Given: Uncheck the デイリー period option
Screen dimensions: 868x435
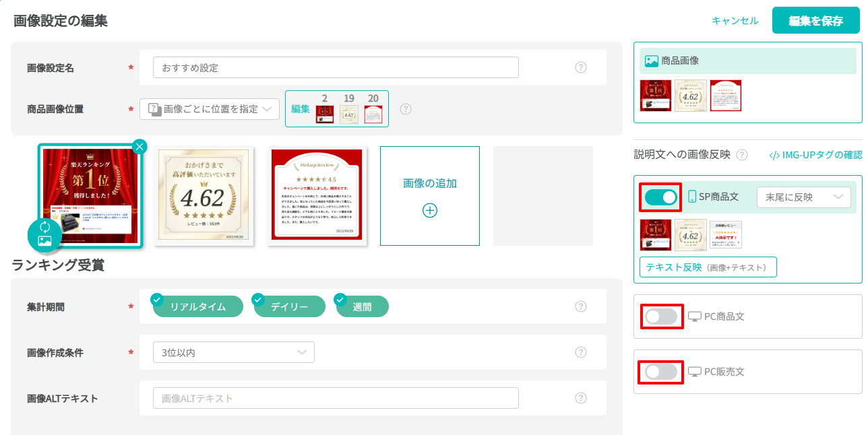Looking at the screenshot, I should [x=289, y=307].
